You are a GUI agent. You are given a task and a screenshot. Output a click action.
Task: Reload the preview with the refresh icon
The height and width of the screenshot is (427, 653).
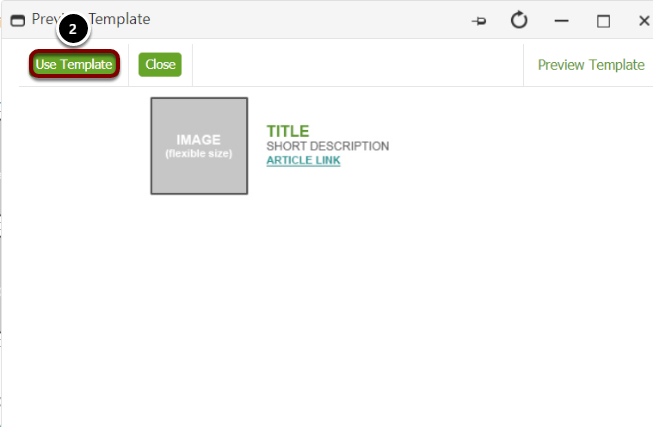click(519, 20)
